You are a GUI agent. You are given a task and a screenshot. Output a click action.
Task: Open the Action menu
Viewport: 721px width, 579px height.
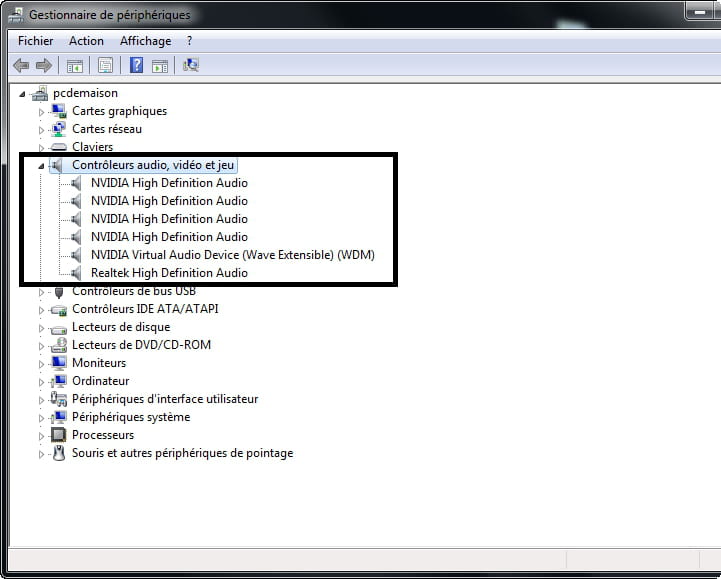click(x=86, y=41)
